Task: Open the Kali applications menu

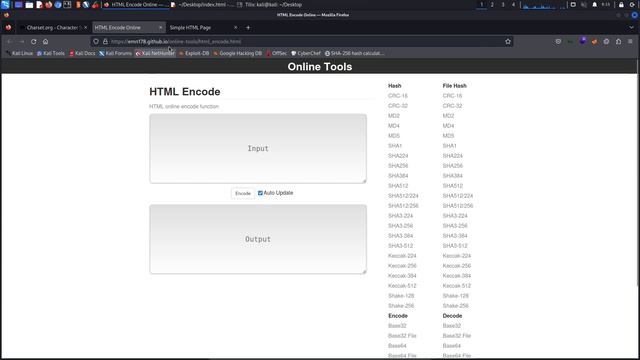Action: [x=5, y=5]
